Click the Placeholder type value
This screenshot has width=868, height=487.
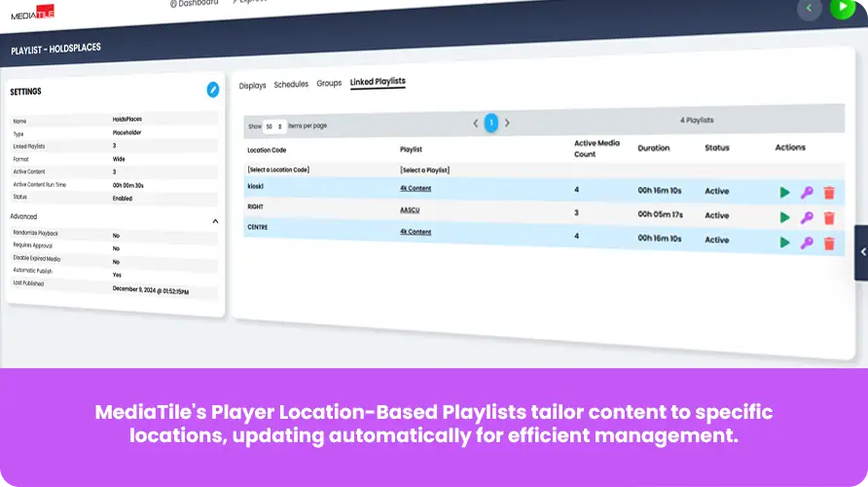pyautogui.click(x=127, y=132)
